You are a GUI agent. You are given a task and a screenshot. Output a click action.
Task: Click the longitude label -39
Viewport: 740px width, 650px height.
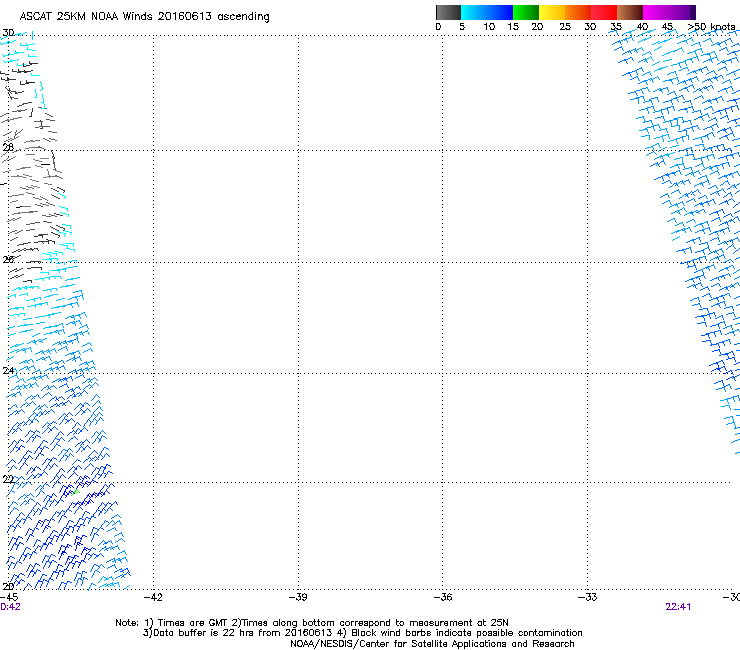(298, 597)
